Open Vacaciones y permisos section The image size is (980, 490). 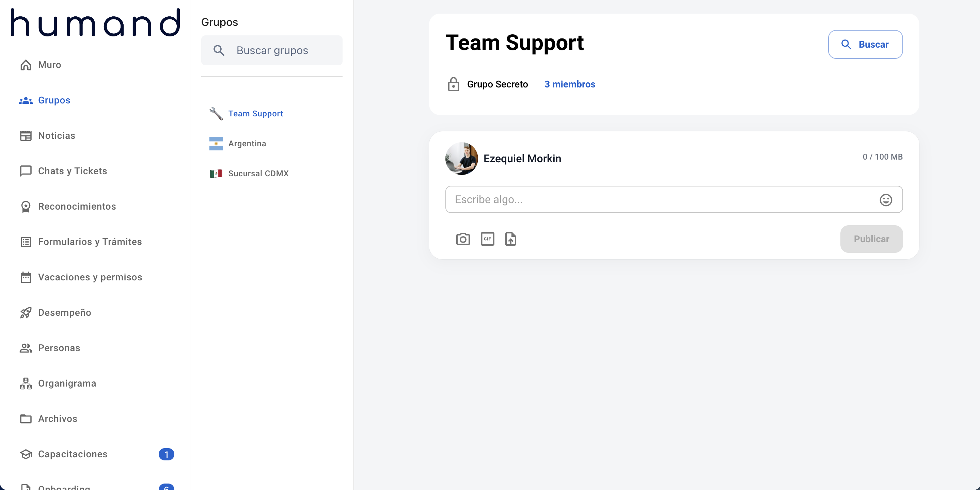(90, 277)
